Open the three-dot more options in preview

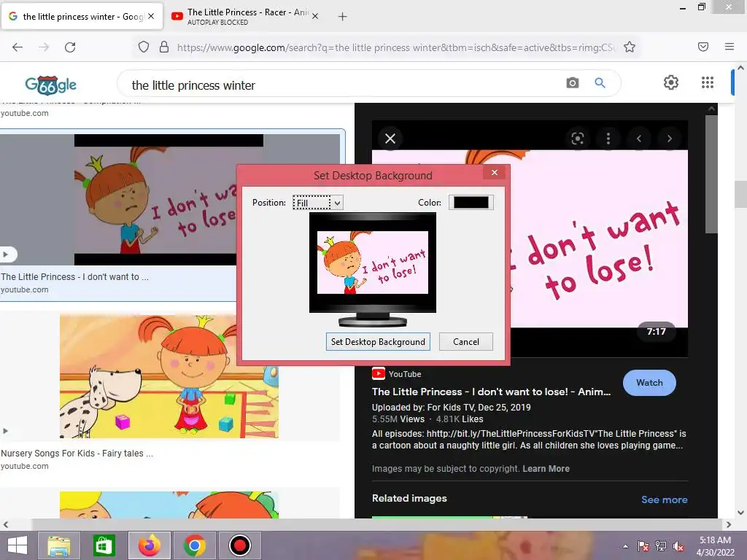(x=608, y=139)
